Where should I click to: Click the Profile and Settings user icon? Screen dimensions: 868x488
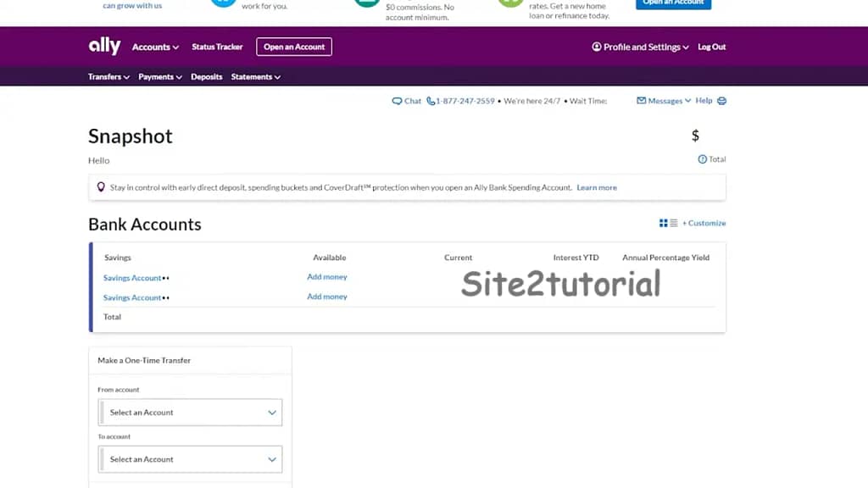click(x=597, y=47)
